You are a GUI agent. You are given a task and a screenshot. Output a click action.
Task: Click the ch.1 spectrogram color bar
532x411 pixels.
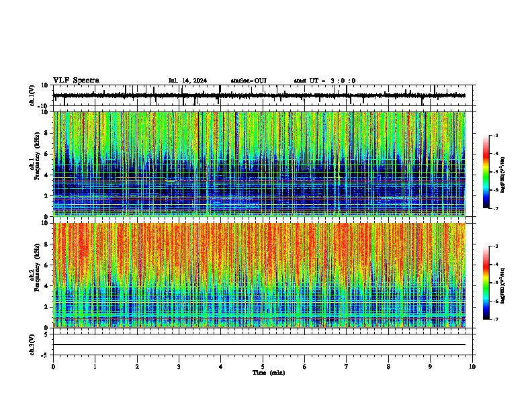point(486,172)
